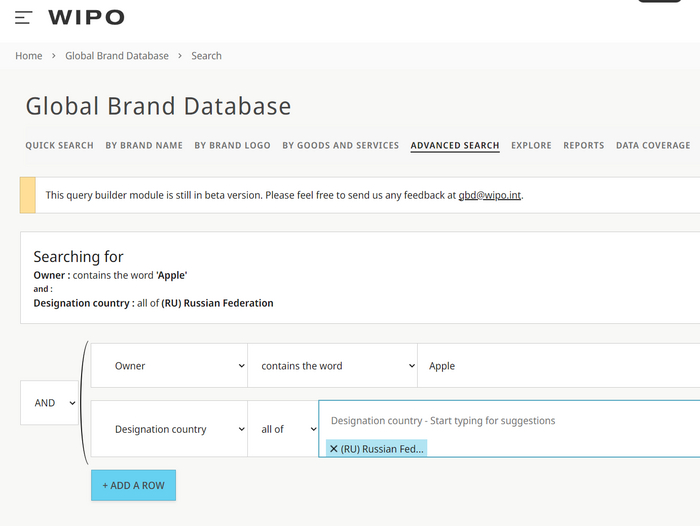Open the Explore tab
The width and height of the screenshot is (700, 526).
tap(531, 145)
